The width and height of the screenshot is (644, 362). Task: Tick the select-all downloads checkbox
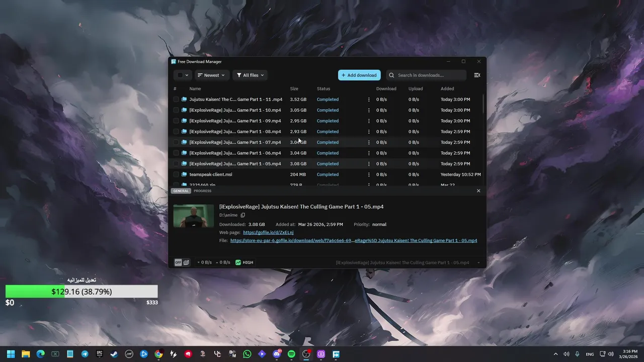(180, 75)
